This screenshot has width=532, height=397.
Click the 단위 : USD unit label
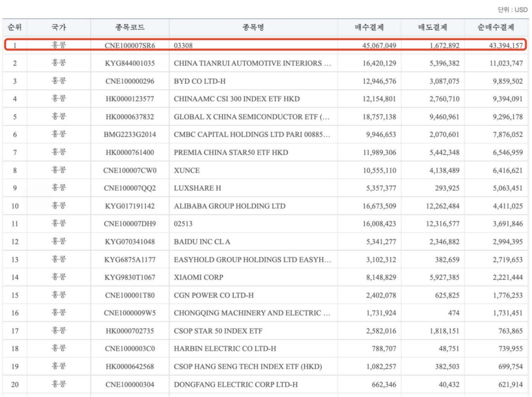512,9
